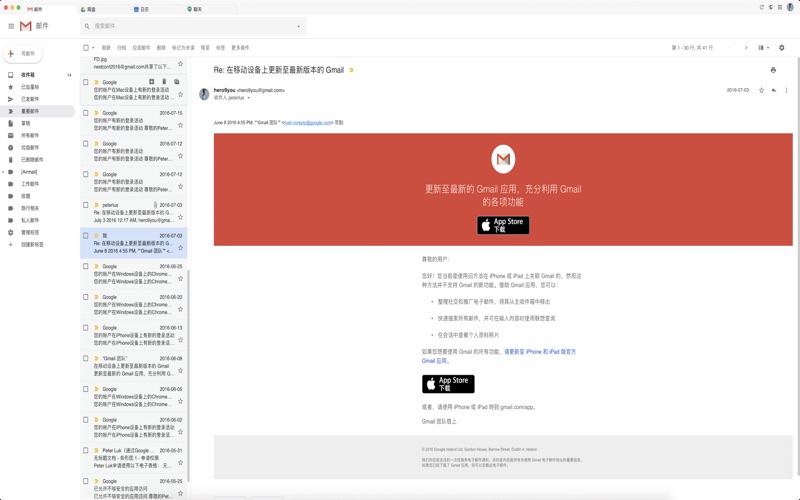Open the 已删除邮件 trash folder

click(x=32, y=160)
